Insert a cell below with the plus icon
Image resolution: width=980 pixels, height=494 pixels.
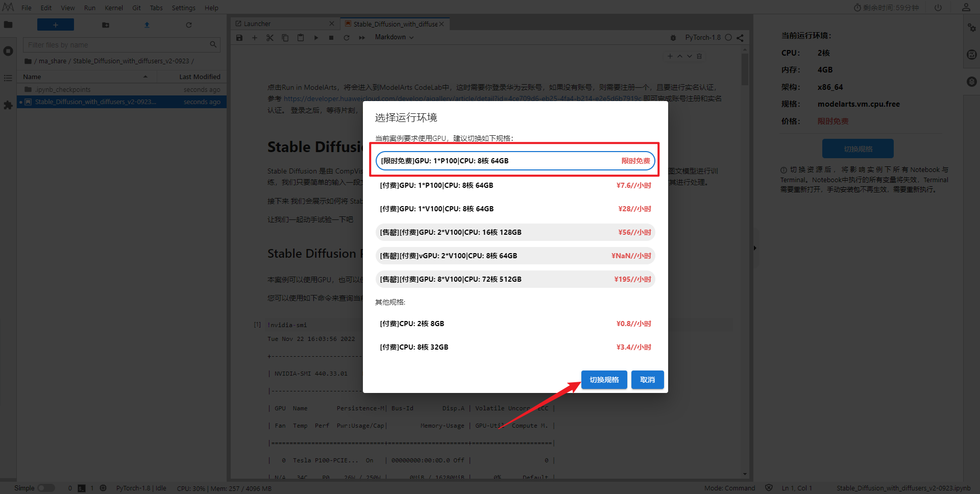click(x=255, y=38)
